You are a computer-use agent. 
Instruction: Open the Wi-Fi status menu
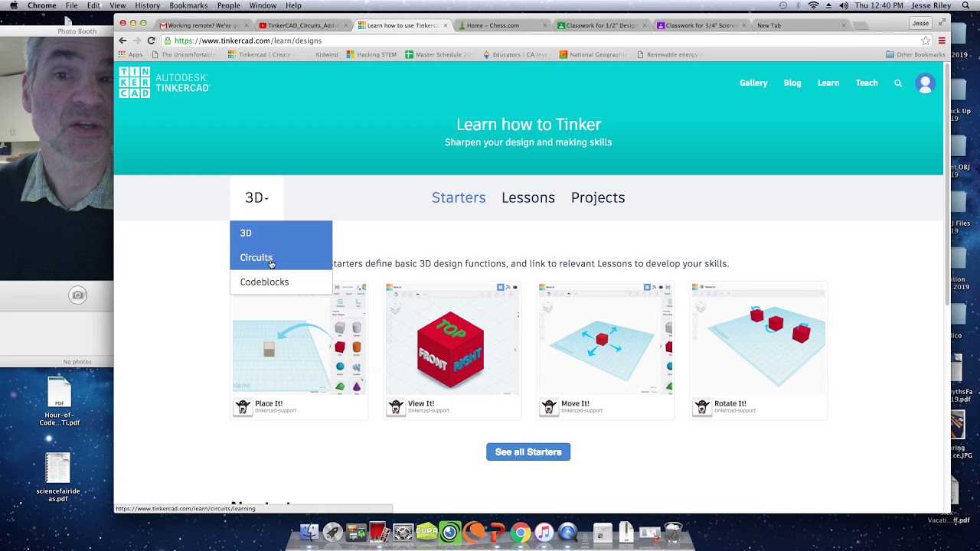(813, 5)
